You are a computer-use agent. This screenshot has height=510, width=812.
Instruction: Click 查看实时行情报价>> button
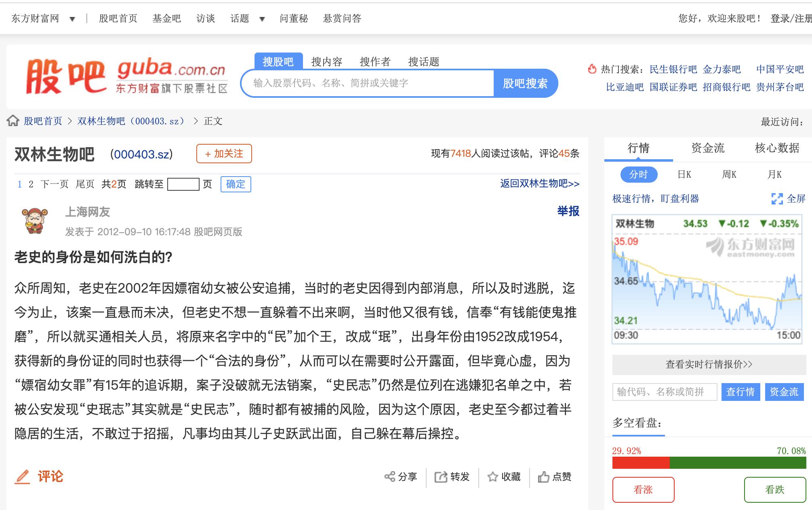click(709, 365)
